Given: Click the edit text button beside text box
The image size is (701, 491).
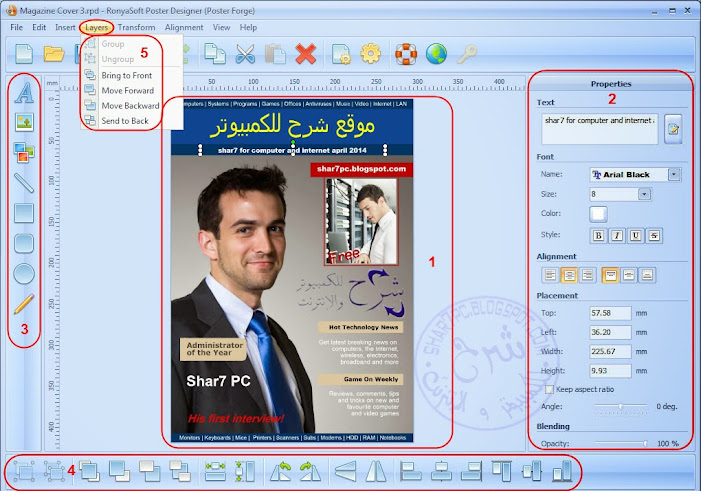Looking at the screenshot, I should coord(673,129).
